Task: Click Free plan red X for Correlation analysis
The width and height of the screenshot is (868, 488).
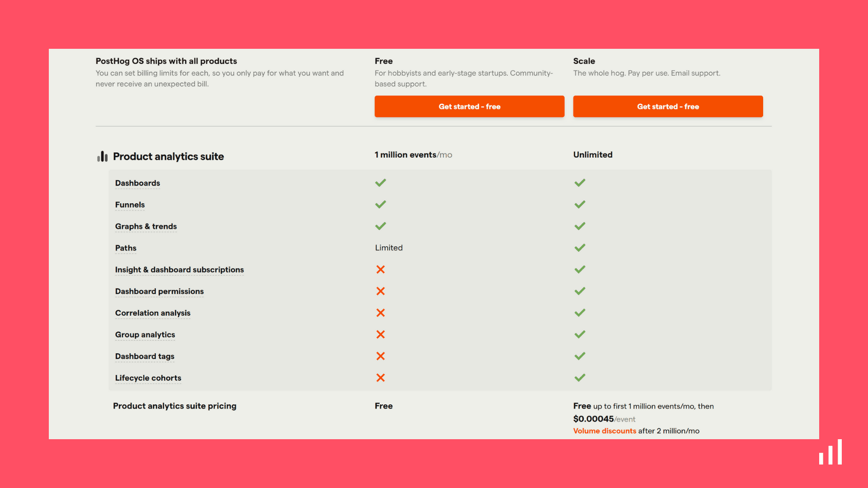Action: click(381, 313)
